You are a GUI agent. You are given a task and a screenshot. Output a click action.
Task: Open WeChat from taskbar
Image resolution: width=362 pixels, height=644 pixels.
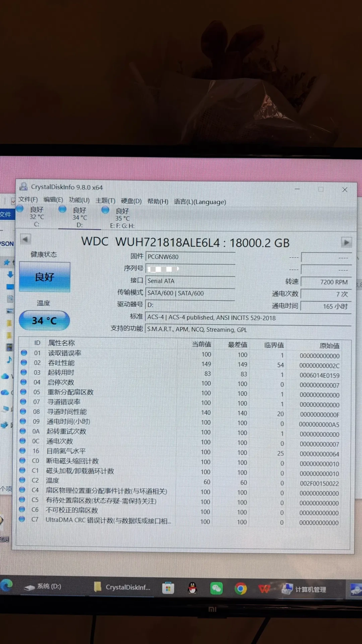point(217,588)
